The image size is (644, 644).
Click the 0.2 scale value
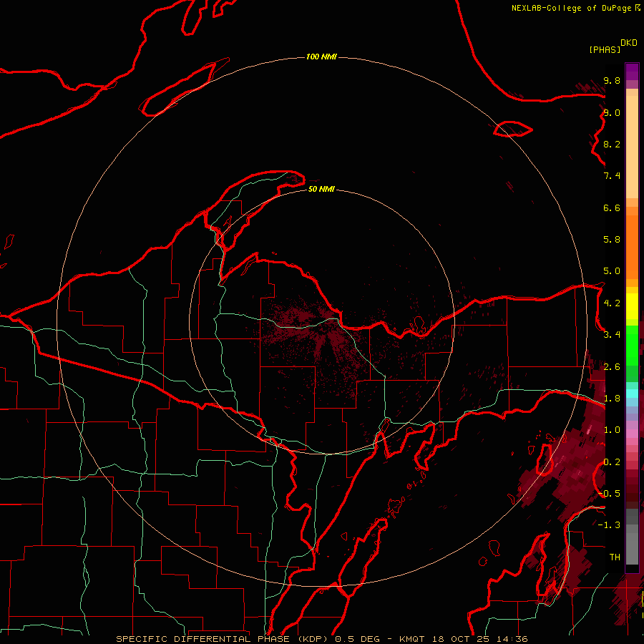pos(612,462)
